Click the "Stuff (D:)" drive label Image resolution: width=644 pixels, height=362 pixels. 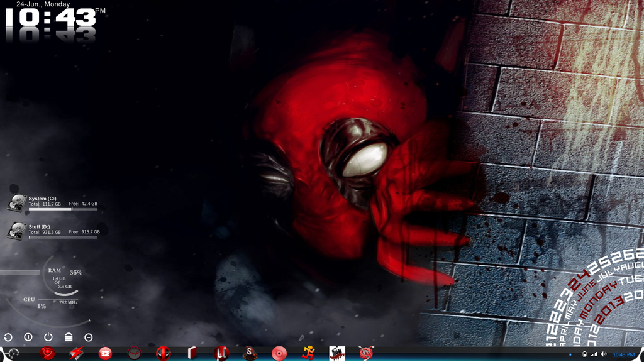39,226
